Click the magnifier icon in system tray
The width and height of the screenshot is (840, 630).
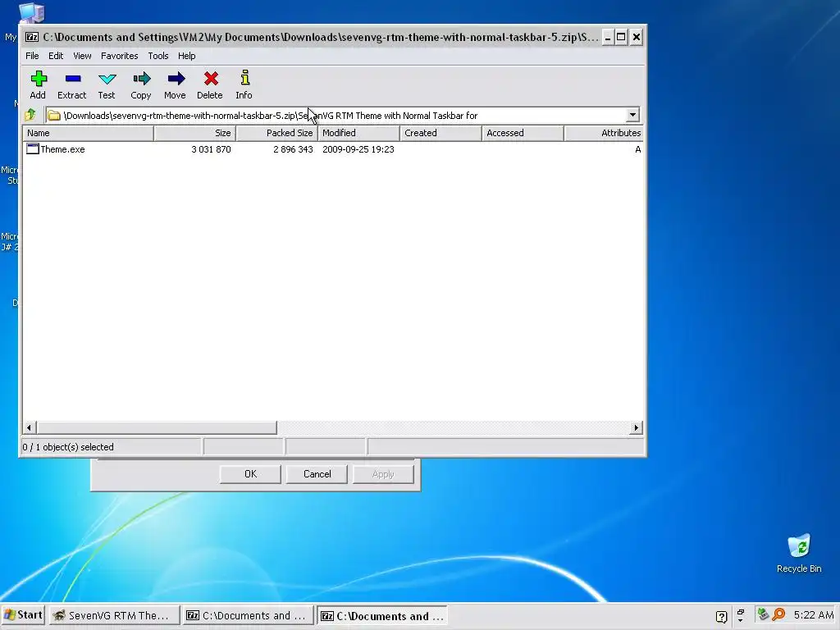click(x=778, y=614)
